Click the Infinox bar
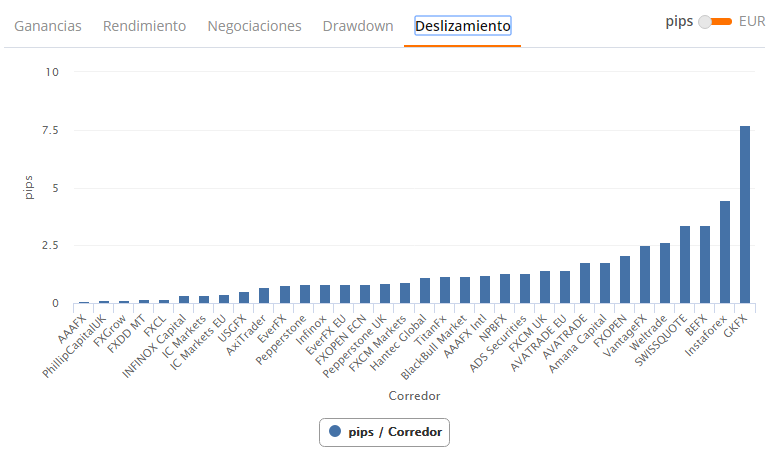 pyautogui.click(x=324, y=294)
